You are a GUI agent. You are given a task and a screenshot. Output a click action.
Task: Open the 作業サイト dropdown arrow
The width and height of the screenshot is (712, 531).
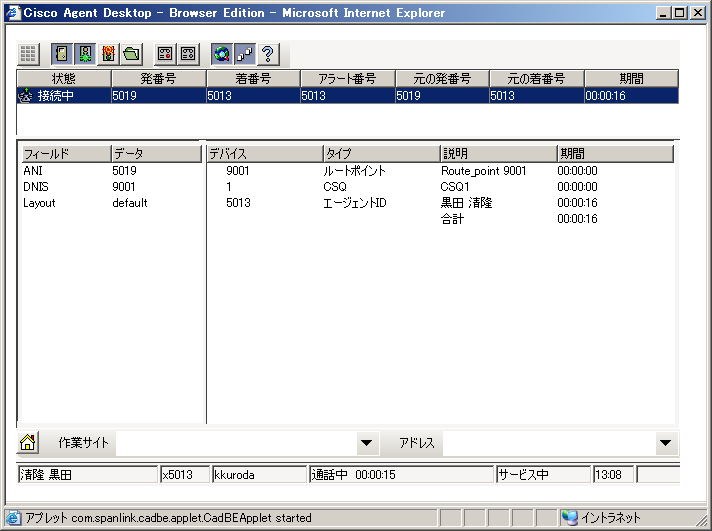[x=367, y=443]
